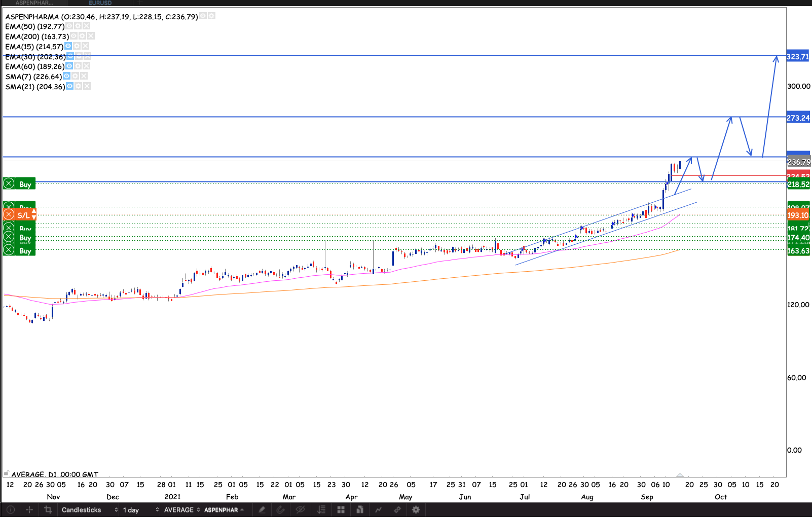Open the ASPENPHAR symbol selector menu
This screenshot has width=812, height=517.
(x=224, y=510)
